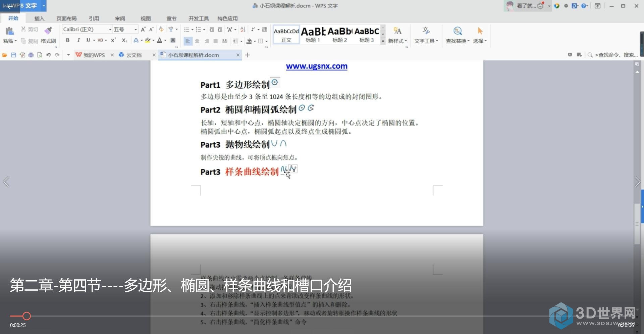Click the align right icon
Viewport: 644px width, 334px height.
click(x=207, y=41)
